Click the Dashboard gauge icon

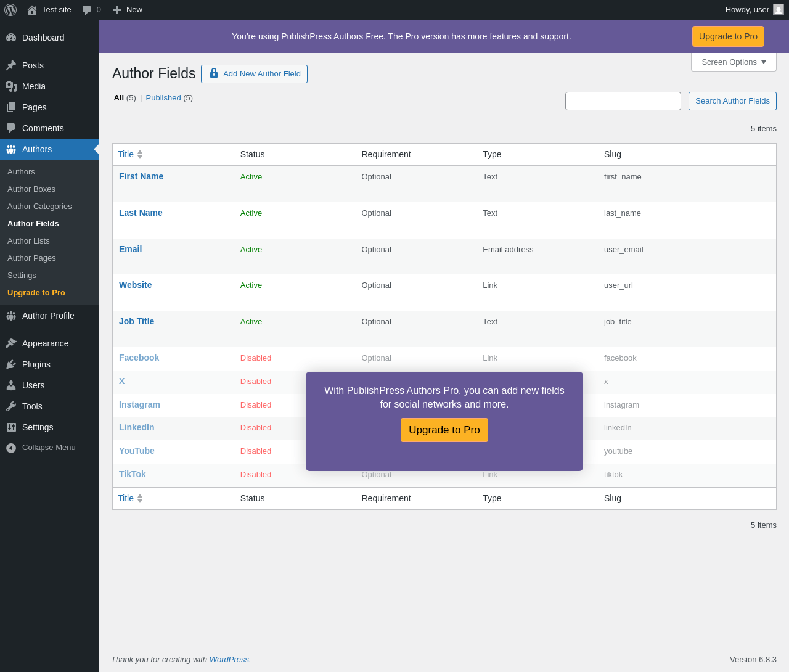[x=11, y=38]
